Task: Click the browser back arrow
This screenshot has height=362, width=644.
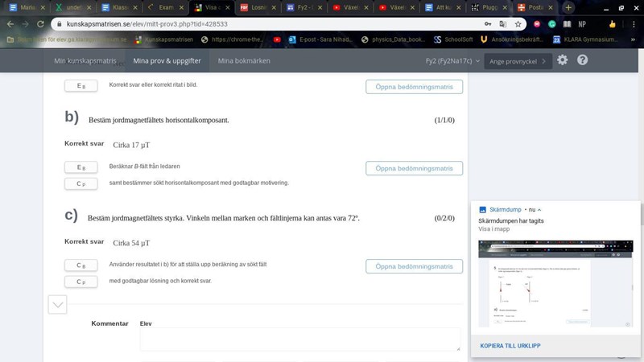Action: coord(10,24)
